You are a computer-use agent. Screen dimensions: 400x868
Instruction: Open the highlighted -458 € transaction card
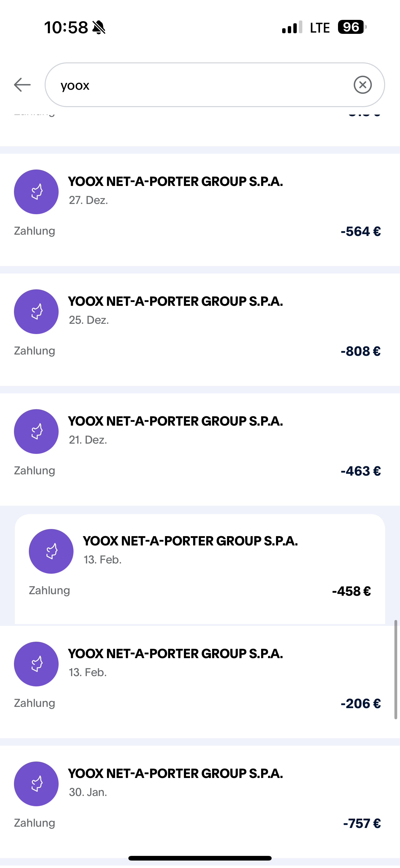coord(200,569)
